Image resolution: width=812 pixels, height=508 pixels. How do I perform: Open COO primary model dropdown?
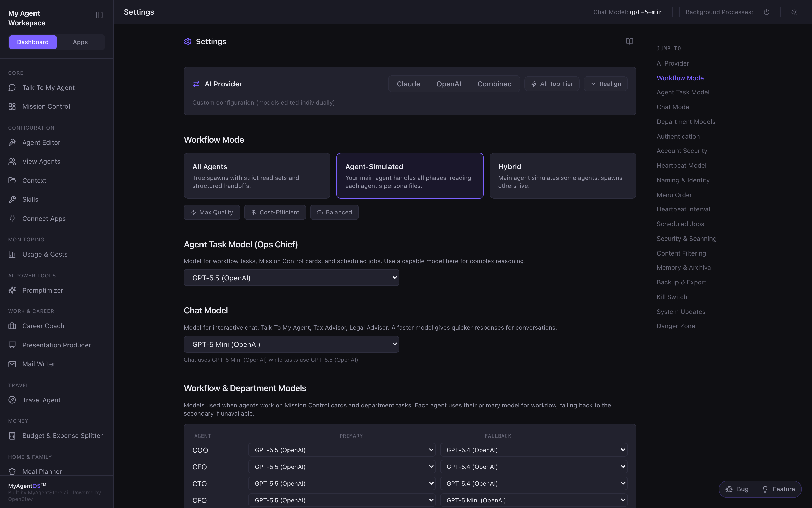pos(342,450)
